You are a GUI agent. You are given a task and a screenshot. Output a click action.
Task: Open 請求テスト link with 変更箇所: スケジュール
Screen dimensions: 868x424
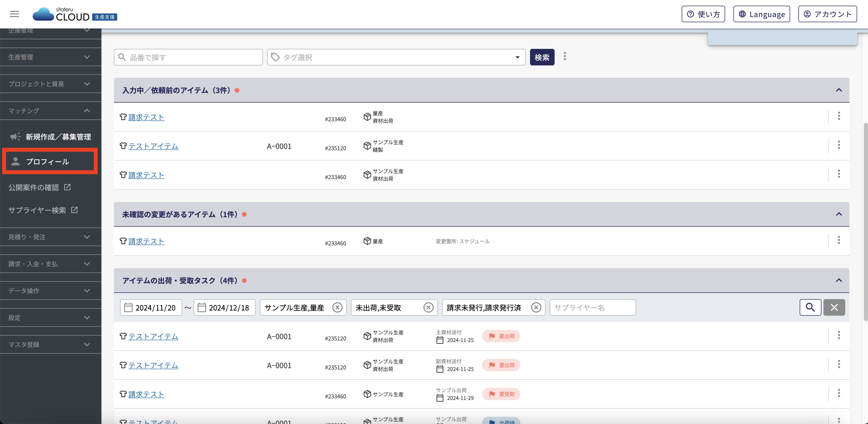pos(146,241)
